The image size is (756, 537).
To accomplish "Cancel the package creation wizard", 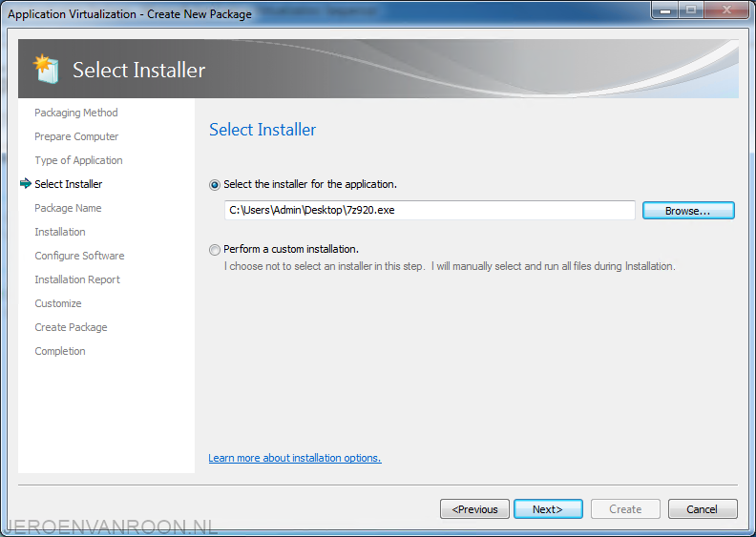I will tap(703, 509).
